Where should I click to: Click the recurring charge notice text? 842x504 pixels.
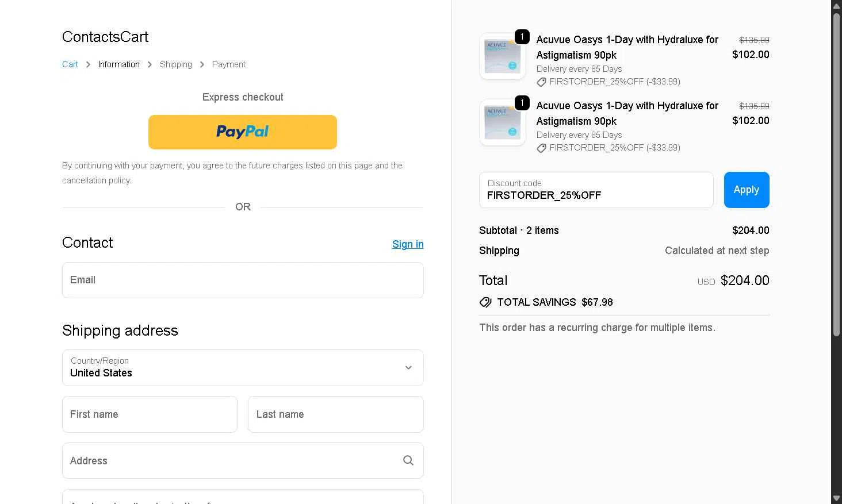(597, 328)
